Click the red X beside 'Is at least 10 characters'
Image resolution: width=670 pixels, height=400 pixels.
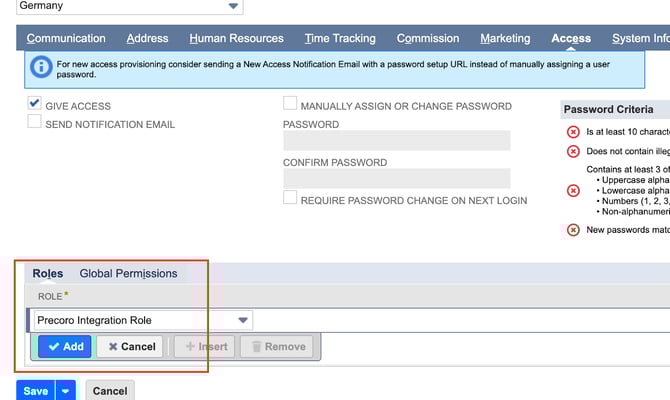573,131
